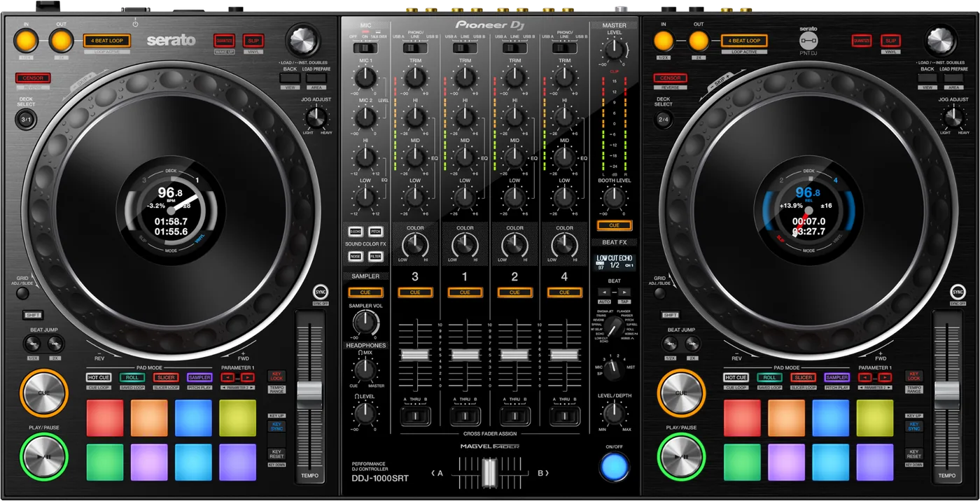The height and width of the screenshot is (501, 980).
Task: Hit CENSOR button on the right deck
Action: pyautogui.click(x=670, y=78)
